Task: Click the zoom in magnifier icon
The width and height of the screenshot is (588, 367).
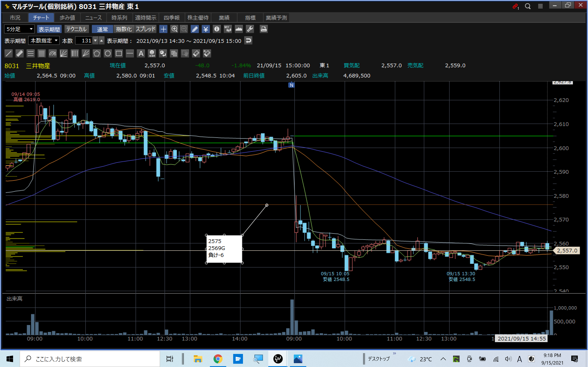Action: (174, 29)
